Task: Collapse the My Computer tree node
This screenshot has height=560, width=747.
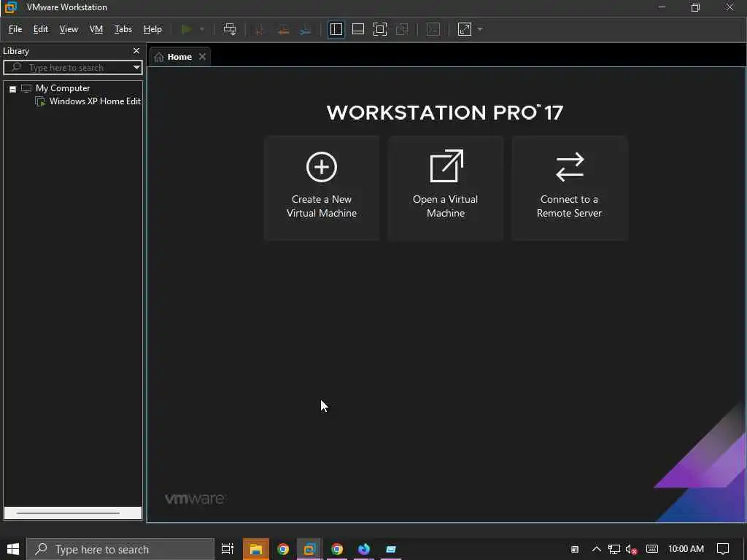Action: point(13,89)
